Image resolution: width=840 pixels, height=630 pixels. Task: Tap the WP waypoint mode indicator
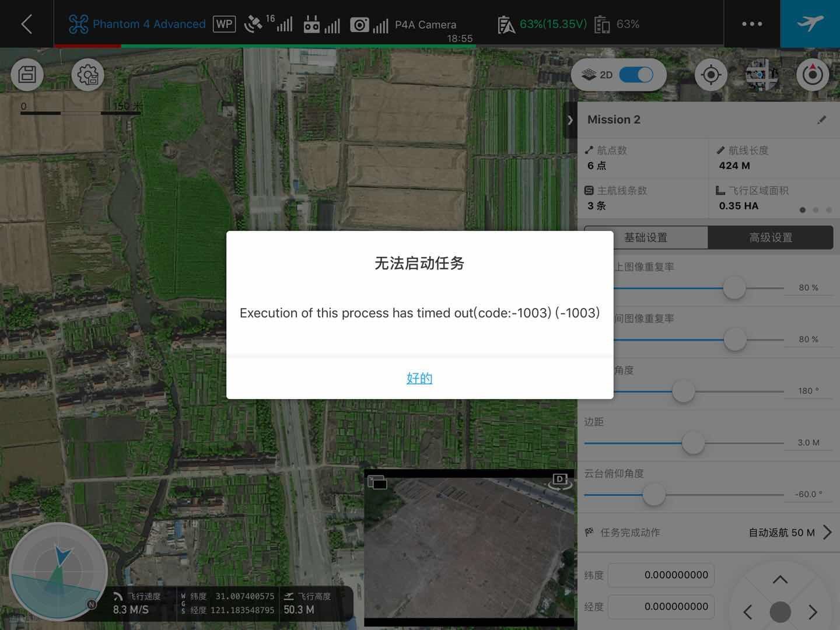point(224,24)
